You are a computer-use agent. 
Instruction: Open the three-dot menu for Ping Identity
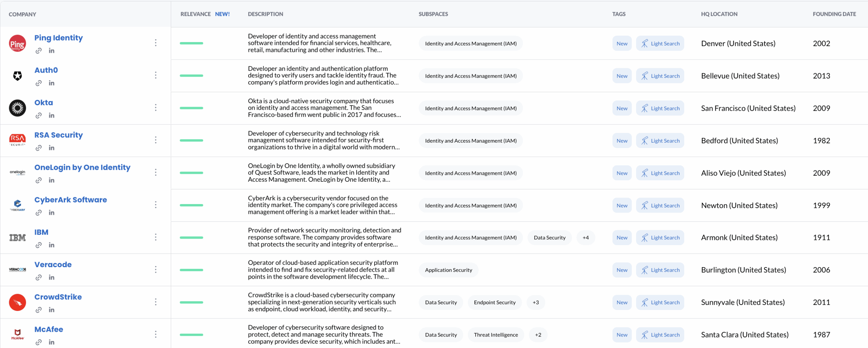[156, 43]
